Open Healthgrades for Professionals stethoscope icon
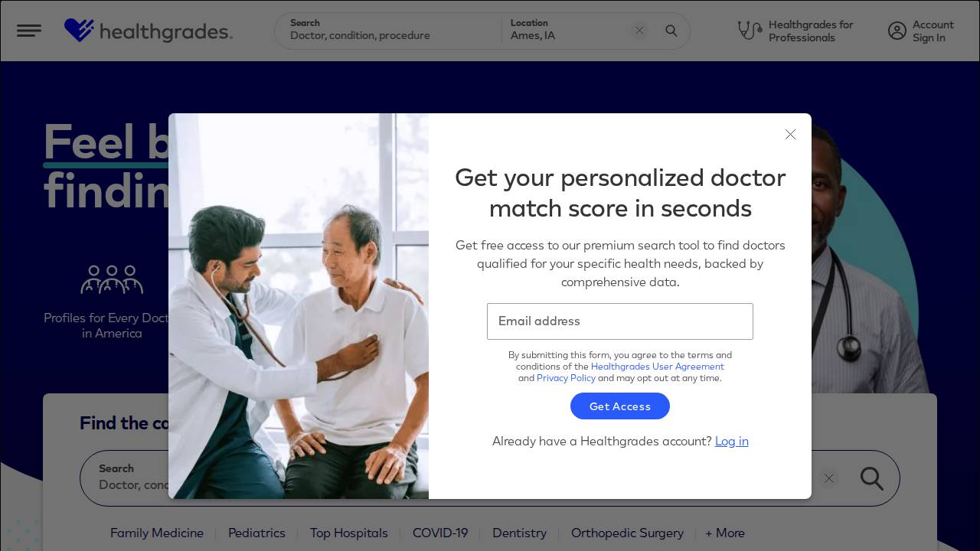Image resolution: width=980 pixels, height=551 pixels. click(x=750, y=31)
